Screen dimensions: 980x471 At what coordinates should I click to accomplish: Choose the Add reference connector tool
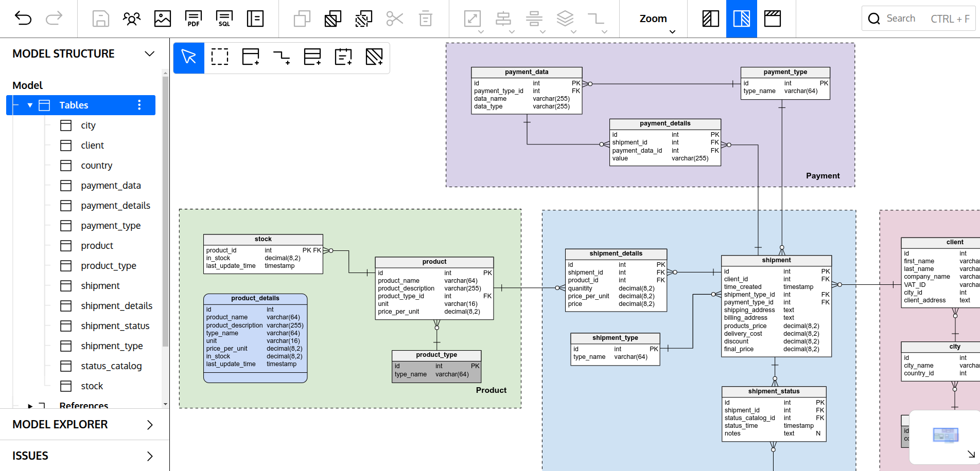282,57
